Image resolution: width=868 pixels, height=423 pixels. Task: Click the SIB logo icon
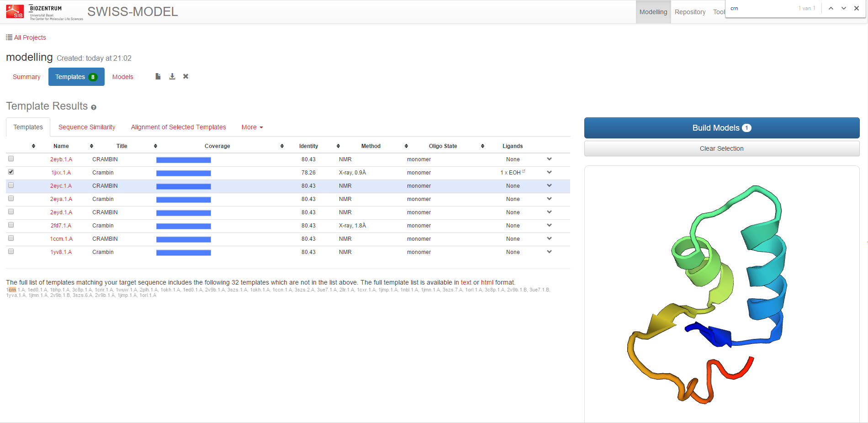point(15,11)
